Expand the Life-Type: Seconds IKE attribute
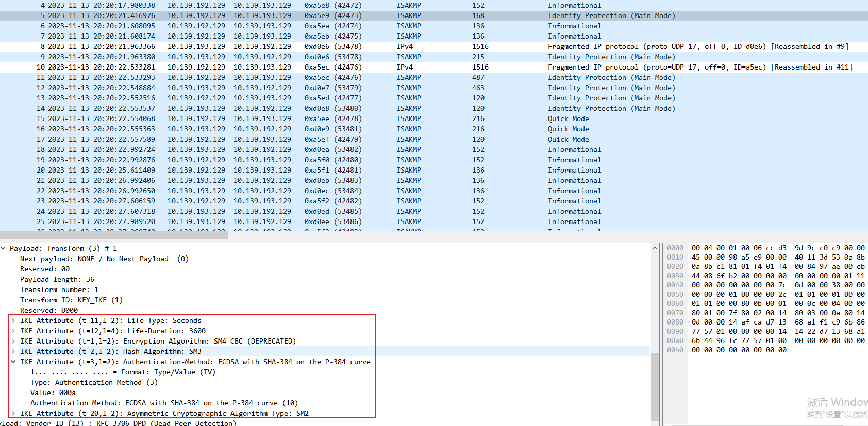This screenshot has height=426, width=868. pyautogui.click(x=13, y=320)
